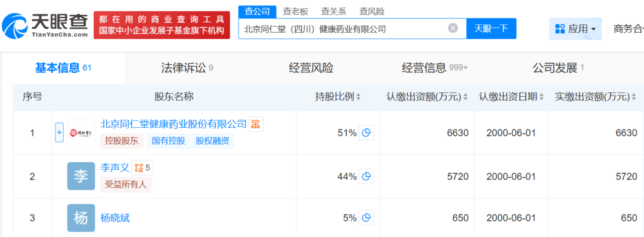Sort by 持股比例 column
Image resolution: width=644 pixels, height=237 pixels.
338,97
